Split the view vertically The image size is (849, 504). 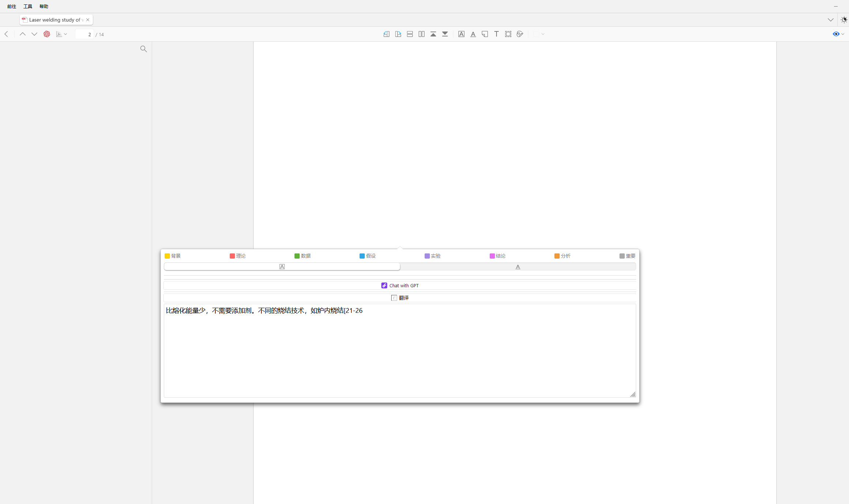pyautogui.click(x=422, y=34)
